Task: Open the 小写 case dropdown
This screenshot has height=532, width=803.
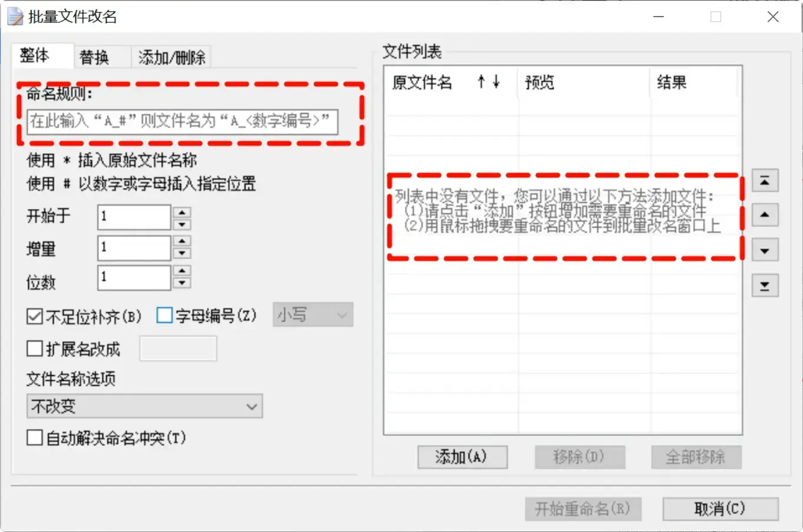Action: 312,315
